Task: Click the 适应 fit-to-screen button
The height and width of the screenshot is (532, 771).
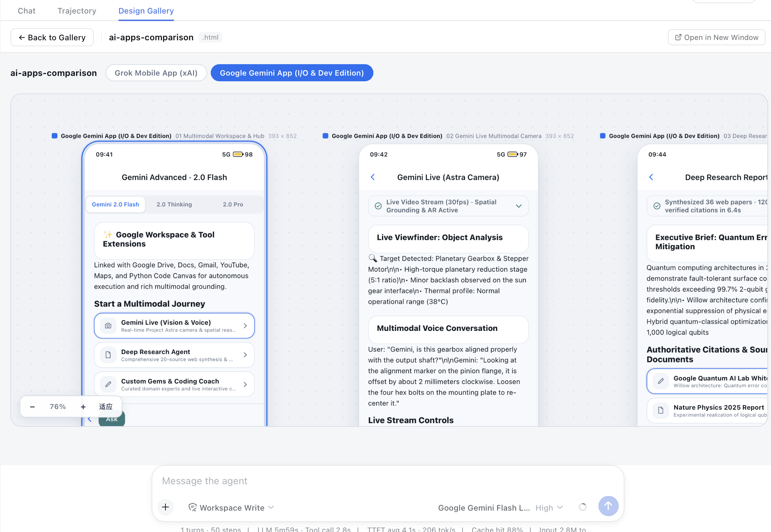Action: point(106,406)
